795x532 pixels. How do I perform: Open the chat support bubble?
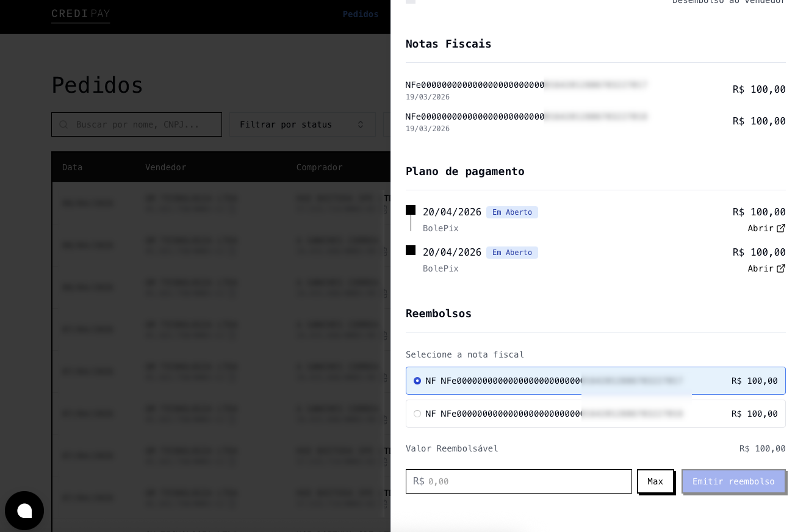tap(24, 511)
